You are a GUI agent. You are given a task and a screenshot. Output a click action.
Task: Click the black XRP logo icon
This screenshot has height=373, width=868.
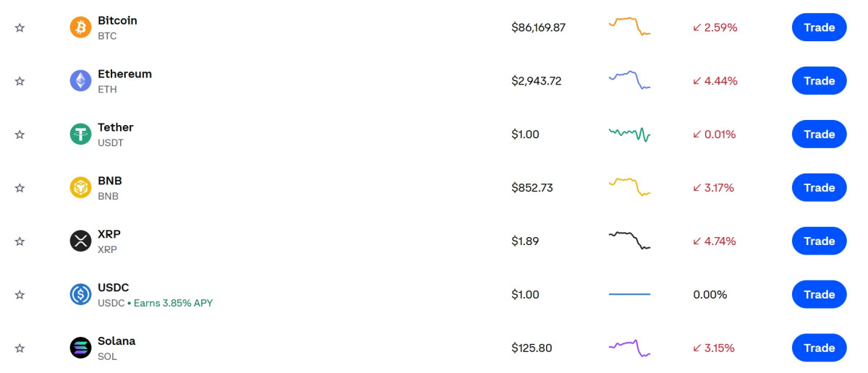pyautogui.click(x=80, y=241)
